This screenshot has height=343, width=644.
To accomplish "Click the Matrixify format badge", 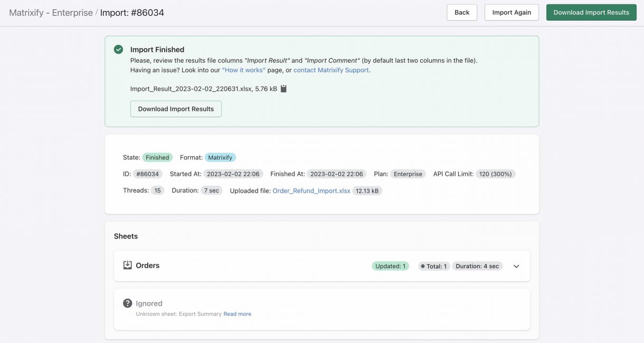I will [220, 157].
